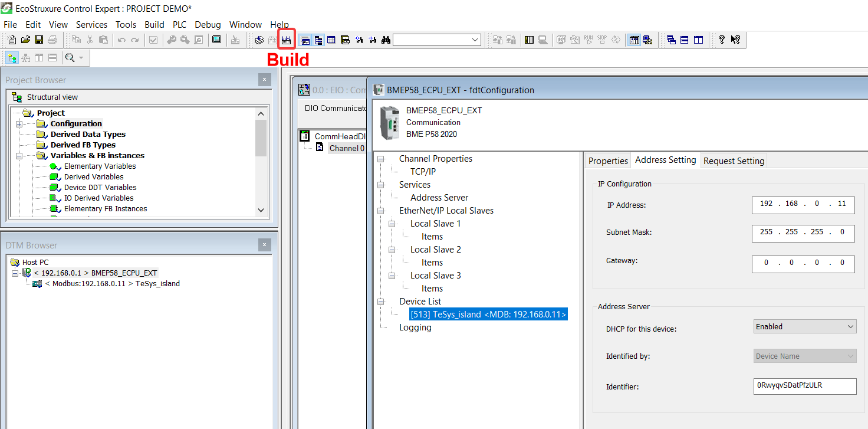Collapse the Channel Properties tree node

[x=382, y=159]
